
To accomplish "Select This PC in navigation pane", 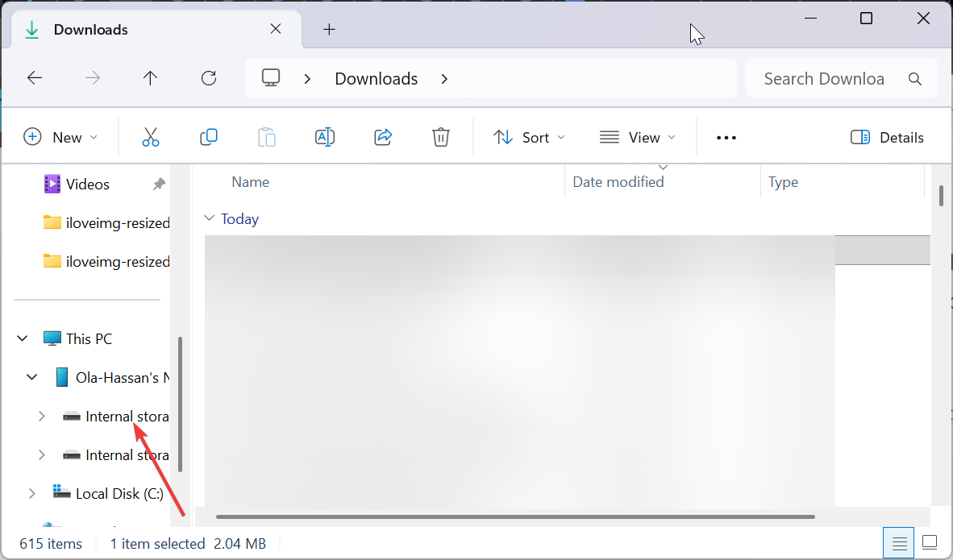I will tap(77, 338).
